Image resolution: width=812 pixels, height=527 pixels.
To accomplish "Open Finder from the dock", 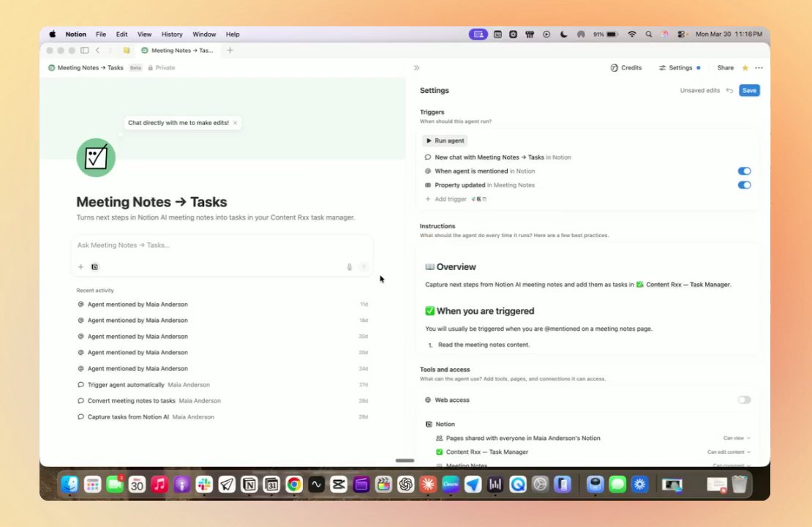I will pos(70,485).
